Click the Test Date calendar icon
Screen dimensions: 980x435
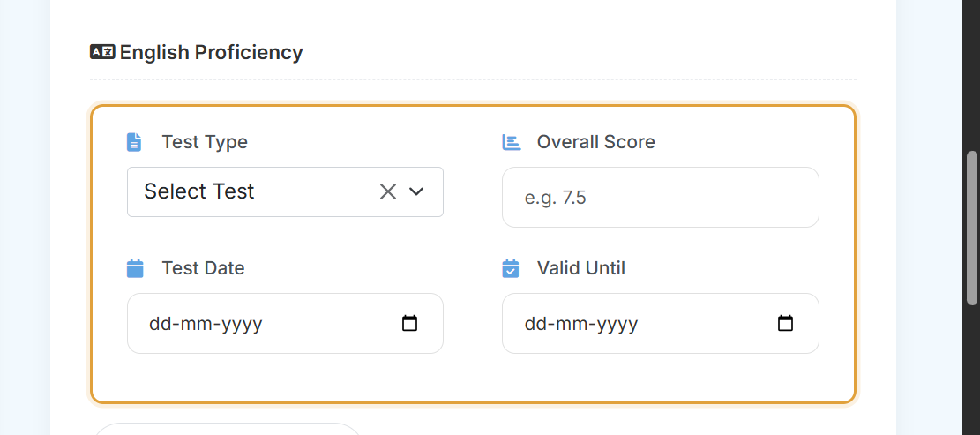[135, 269]
